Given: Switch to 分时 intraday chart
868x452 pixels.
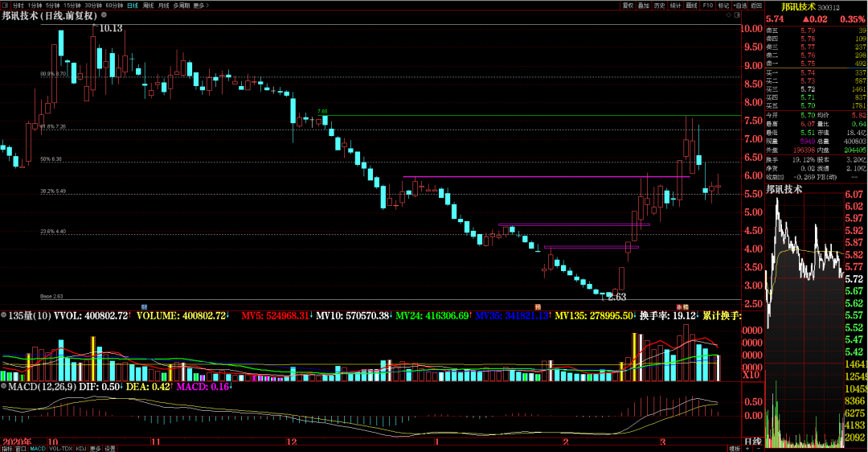Looking at the screenshot, I should click(x=18, y=5).
